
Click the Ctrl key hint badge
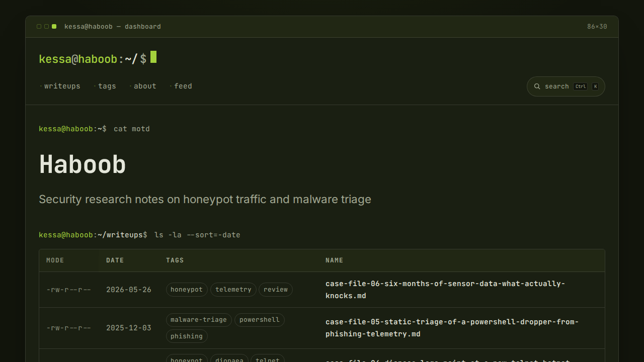pos(581,86)
